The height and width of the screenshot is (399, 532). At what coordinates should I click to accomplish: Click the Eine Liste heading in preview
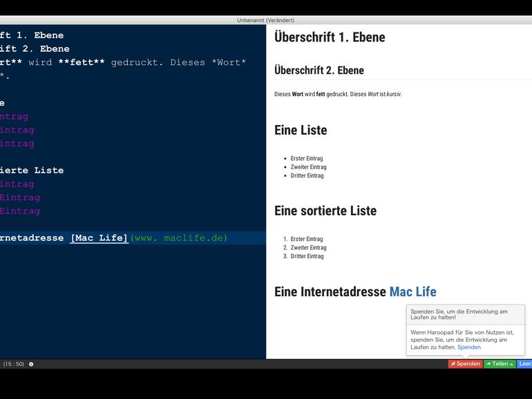301,130
